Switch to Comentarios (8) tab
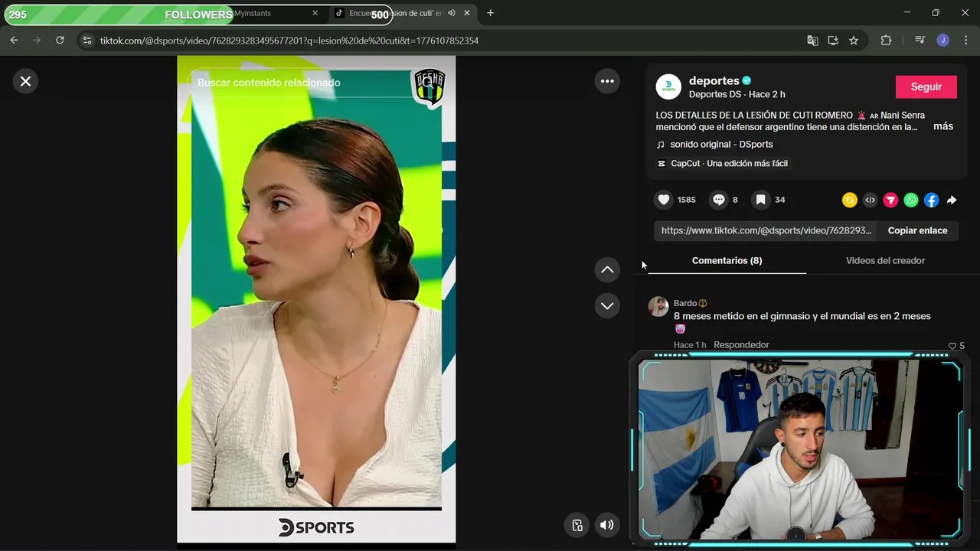Image resolution: width=980 pixels, height=551 pixels. pos(727,260)
